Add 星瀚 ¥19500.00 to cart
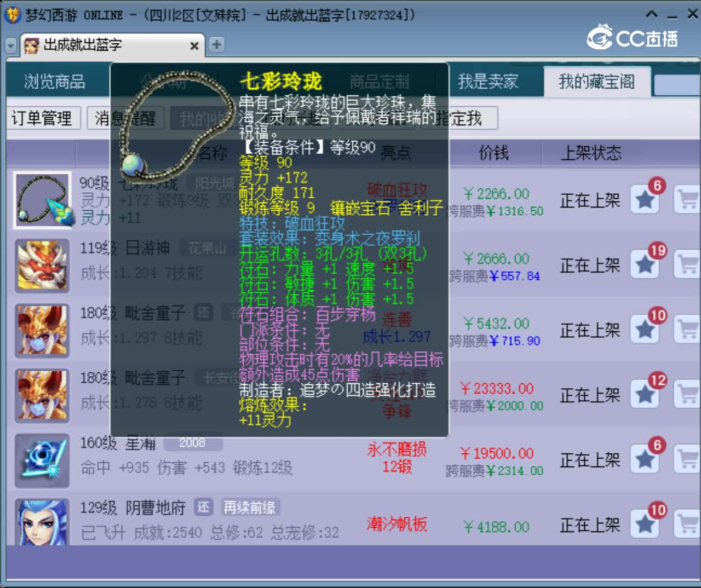This screenshot has height=588, width=701. pyautogui.click(x=687, y=460)
